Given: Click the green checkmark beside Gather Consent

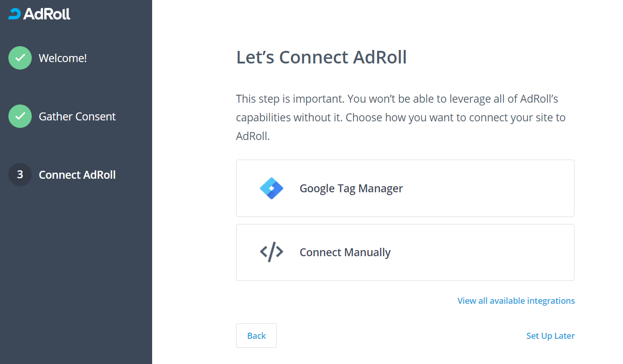Looking at the screenshot, I should pos(20,116).
